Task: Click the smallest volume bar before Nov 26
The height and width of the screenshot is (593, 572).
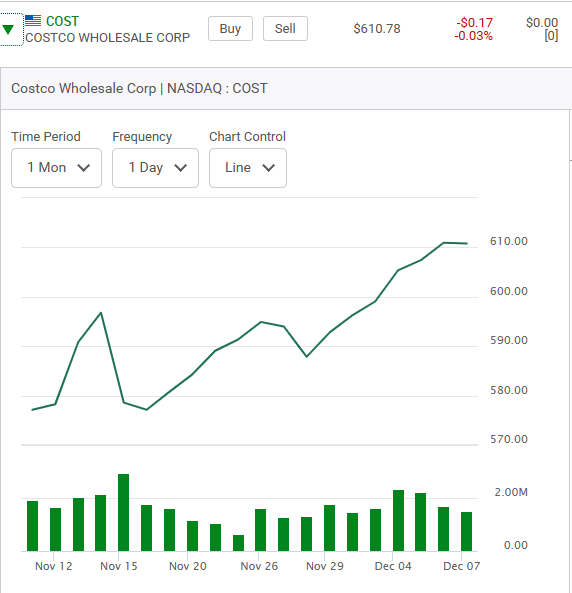Action: [238, 543]
